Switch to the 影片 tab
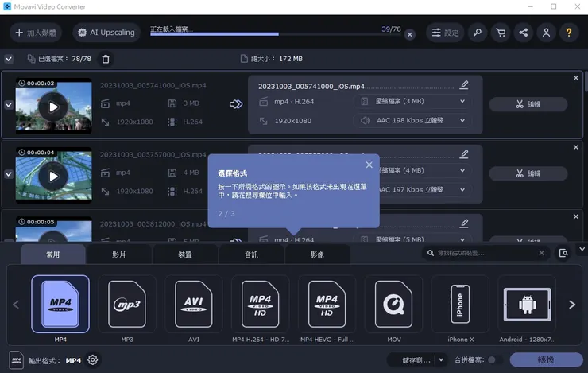The height and width of the screenshot is (373, 588). [x=119, y=254]
